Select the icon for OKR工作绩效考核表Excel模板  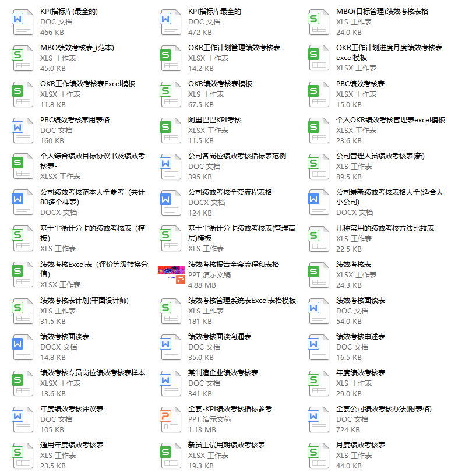[x=23, y=94]
